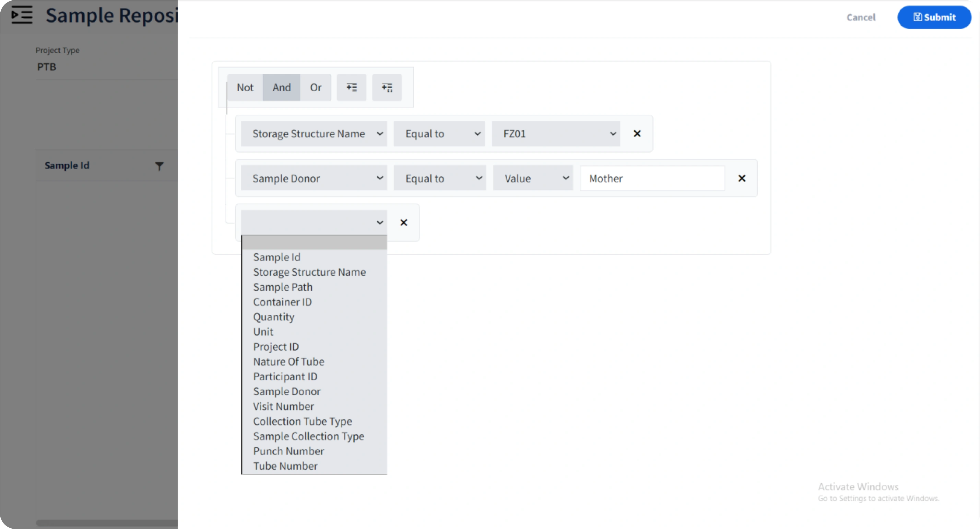Open the Storage Structure Name field dropdown
The image size is (980, 529).
314,134
